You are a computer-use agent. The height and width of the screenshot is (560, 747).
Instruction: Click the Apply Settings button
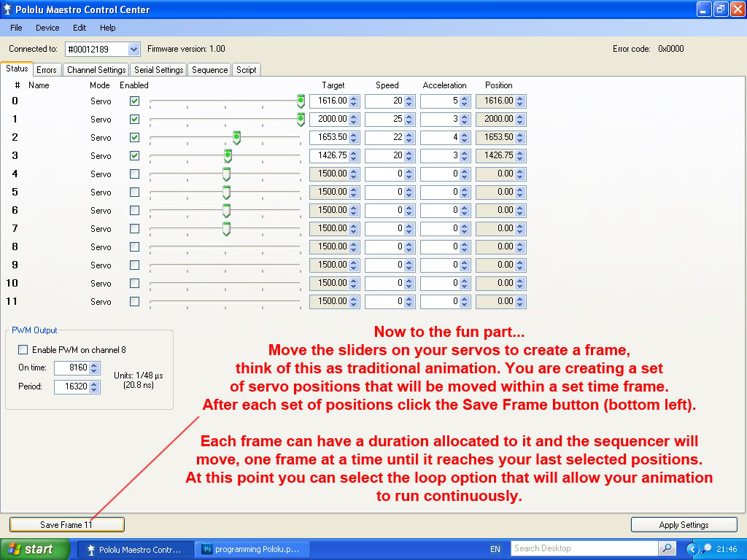coord(684,525)
